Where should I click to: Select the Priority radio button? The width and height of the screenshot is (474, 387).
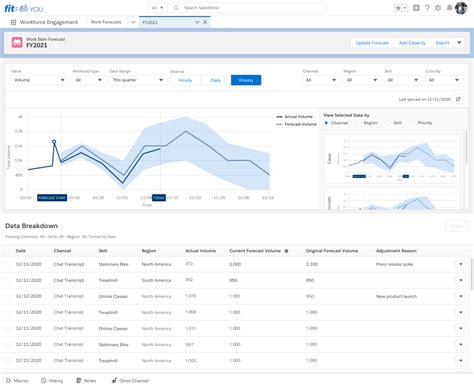tap(413, 123)
